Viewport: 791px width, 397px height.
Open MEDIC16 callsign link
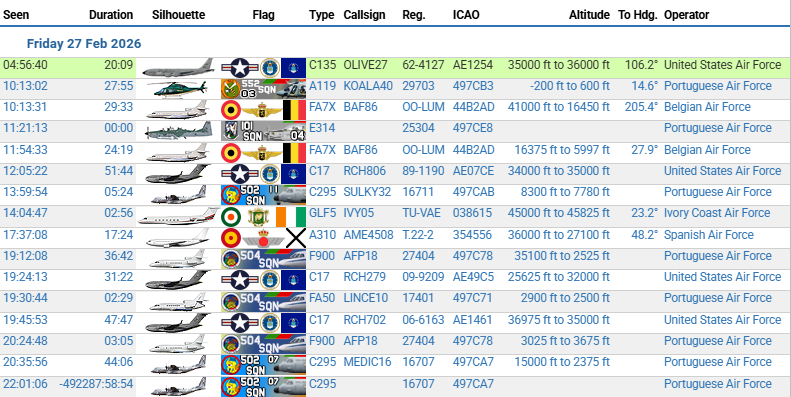367,362
